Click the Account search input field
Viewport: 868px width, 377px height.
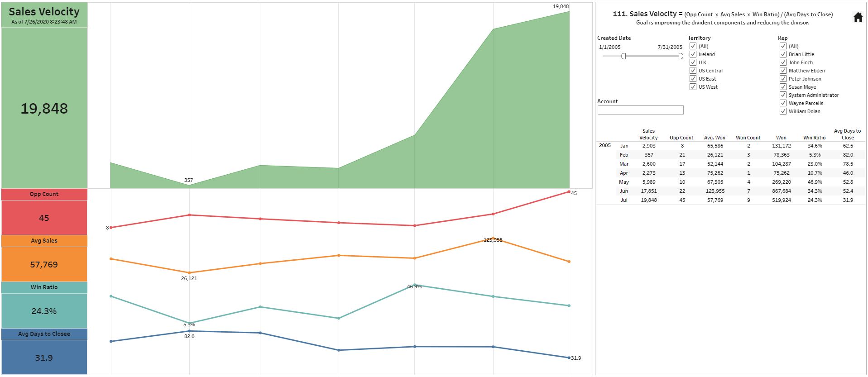pyautogui.click(x=640, y=110)
